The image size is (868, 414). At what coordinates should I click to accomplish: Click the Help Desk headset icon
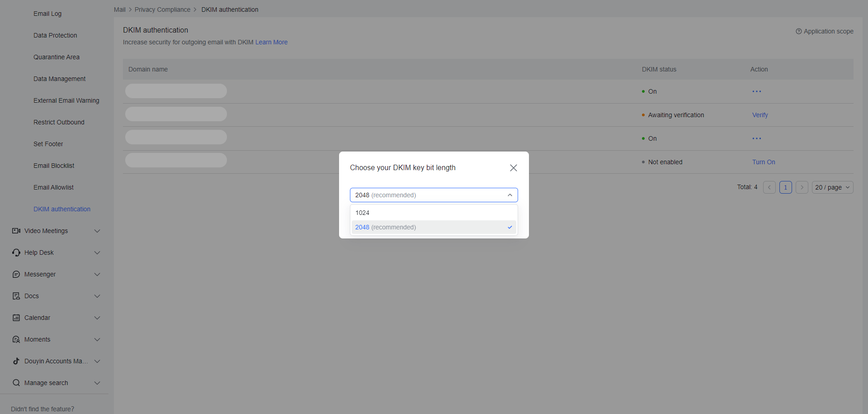click(x=16, y=252)
